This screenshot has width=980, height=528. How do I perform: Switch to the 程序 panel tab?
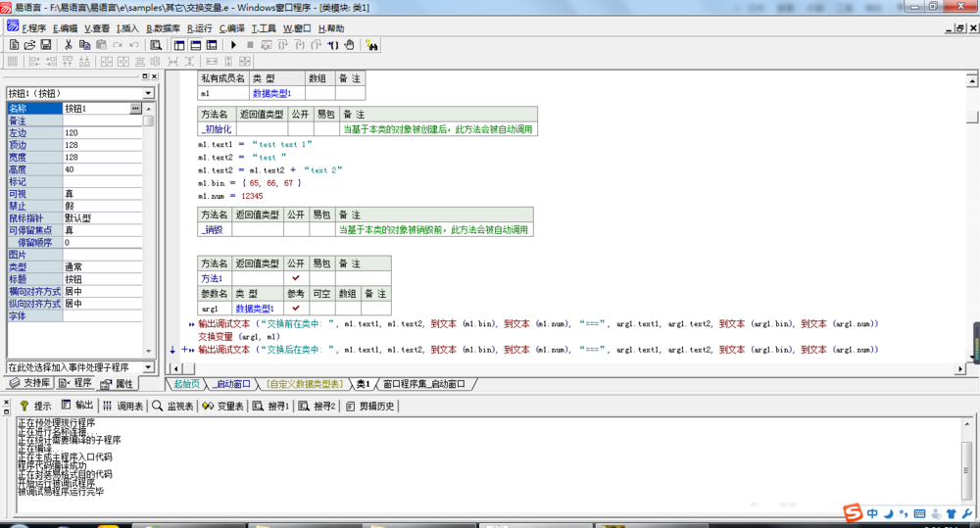[75, 383]
